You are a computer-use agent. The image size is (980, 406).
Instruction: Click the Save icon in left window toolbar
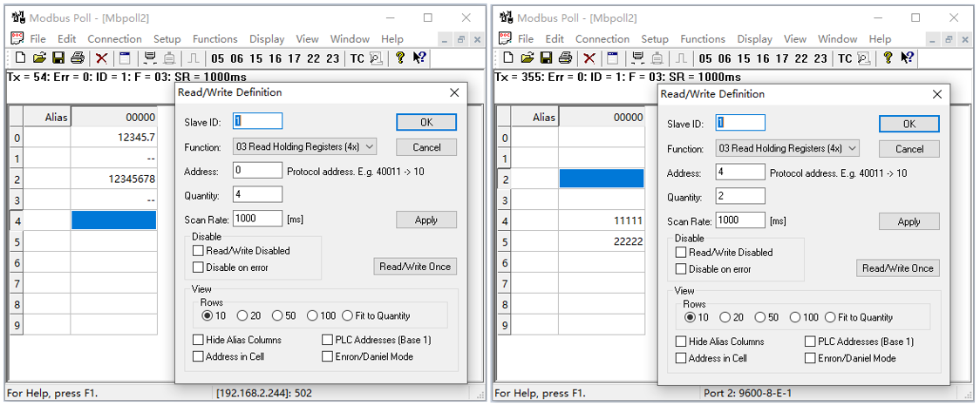(x=58, y=58)
